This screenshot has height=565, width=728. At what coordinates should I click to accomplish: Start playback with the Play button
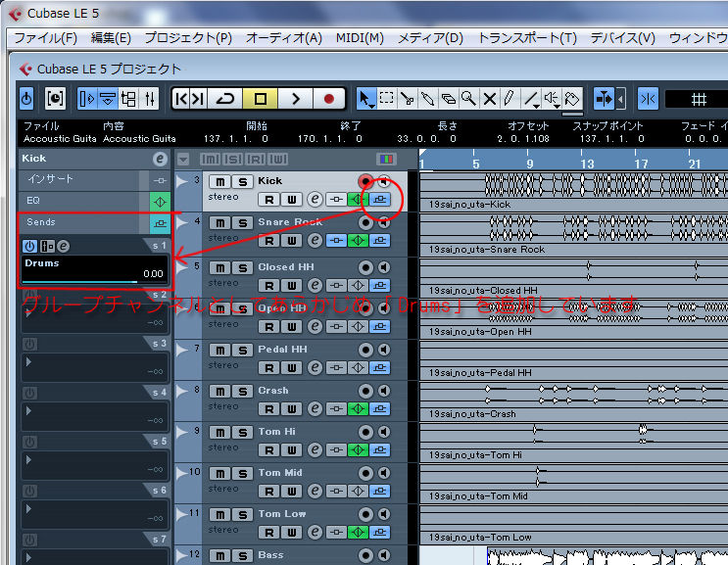[295, 99]
